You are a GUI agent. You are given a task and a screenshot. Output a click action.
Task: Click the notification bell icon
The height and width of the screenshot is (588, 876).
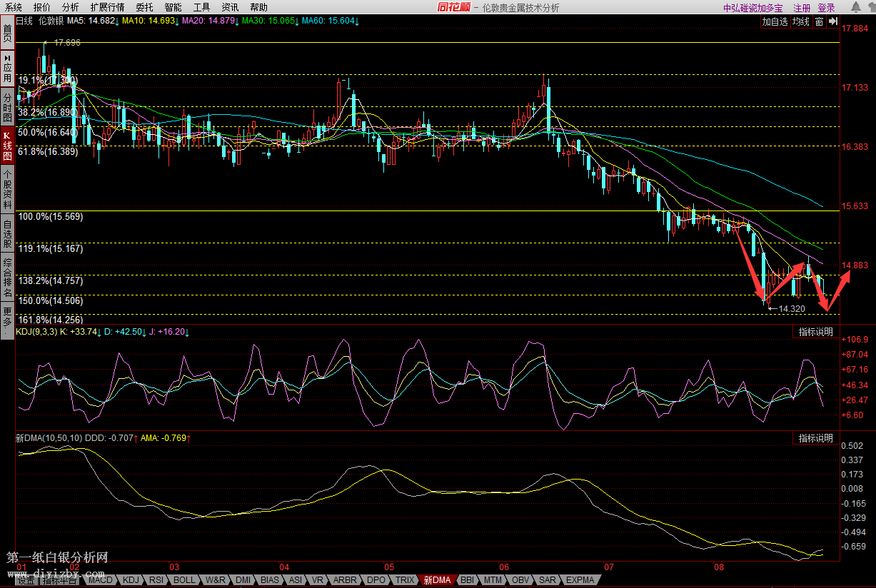tap(856, 7)
